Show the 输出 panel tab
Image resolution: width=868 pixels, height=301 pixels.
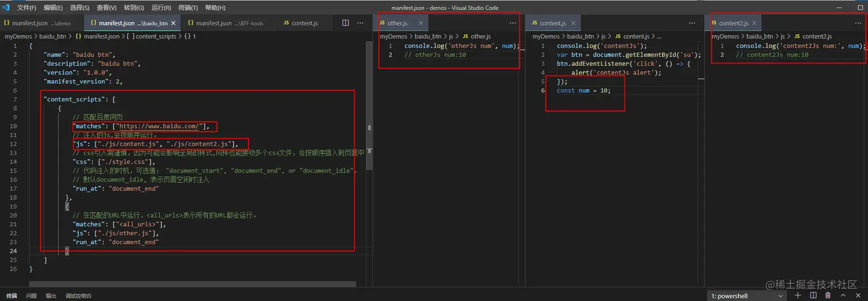coord(51,296)
